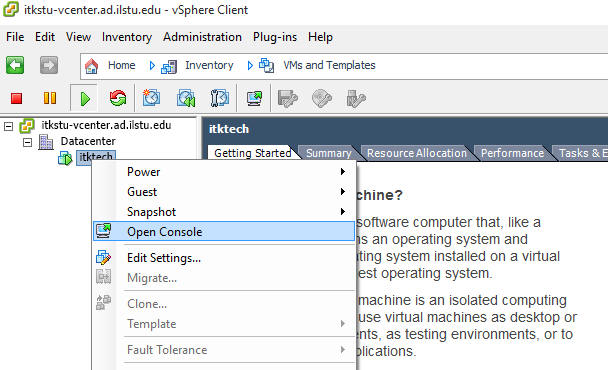Suspend VM with yellow pause icon
608x370 pixels.
pyautogui.click(x=50, y=98)
